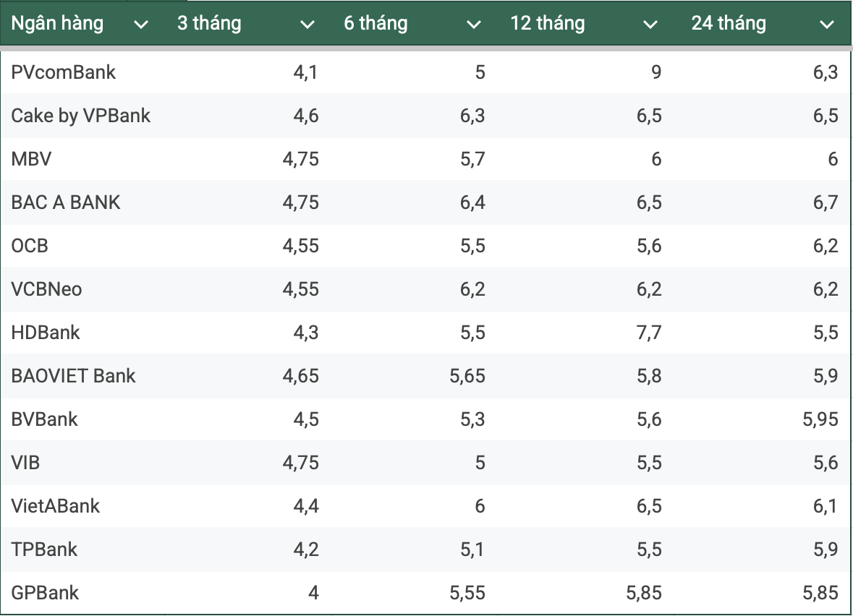Image resolution: width=853 pixels, height=616 pixels.
Task: Click the VIB bank name cell
Action: pos(25,463)
